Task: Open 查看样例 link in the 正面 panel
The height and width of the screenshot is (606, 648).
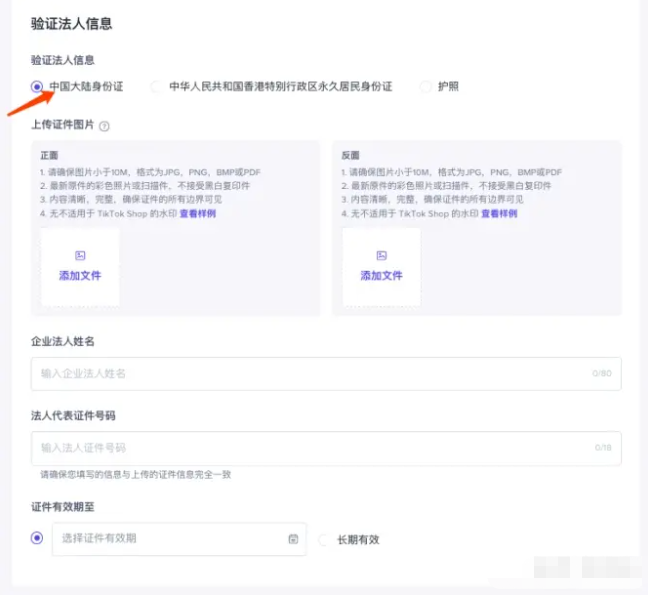Action: 197,214
